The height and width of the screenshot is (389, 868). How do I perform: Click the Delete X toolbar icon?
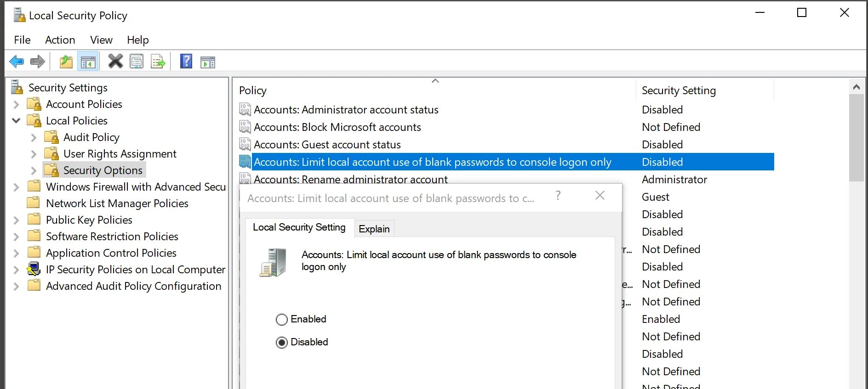[115, 61]
